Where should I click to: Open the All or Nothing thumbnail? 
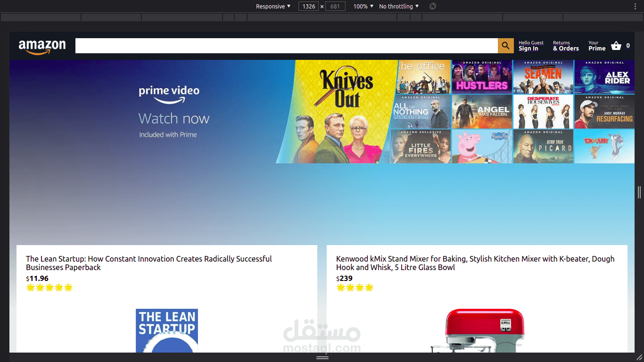421,112
